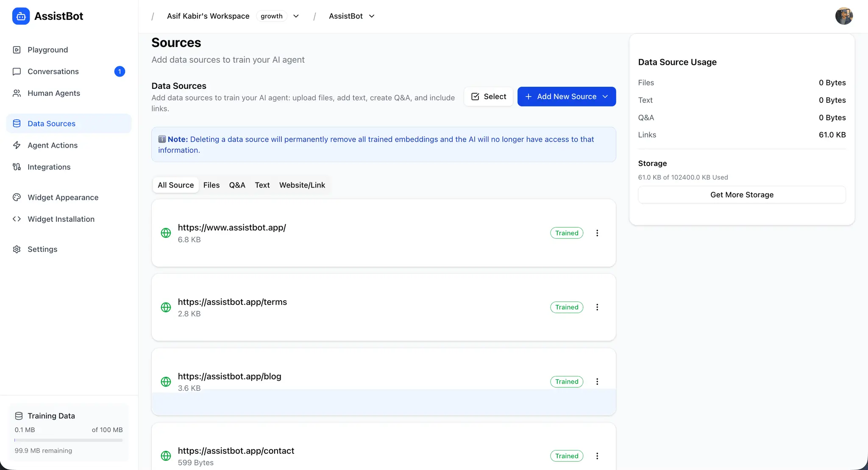868x470 pixels.
Task: Click the AssistBot robot logo icon
Action: click(21, 16)
